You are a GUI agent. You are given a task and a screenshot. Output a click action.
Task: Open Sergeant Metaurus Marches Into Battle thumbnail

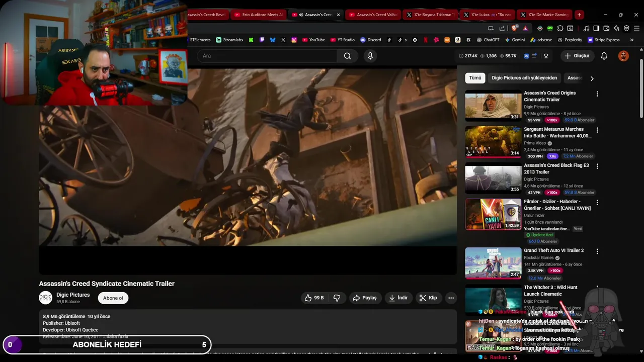(493, 142)
